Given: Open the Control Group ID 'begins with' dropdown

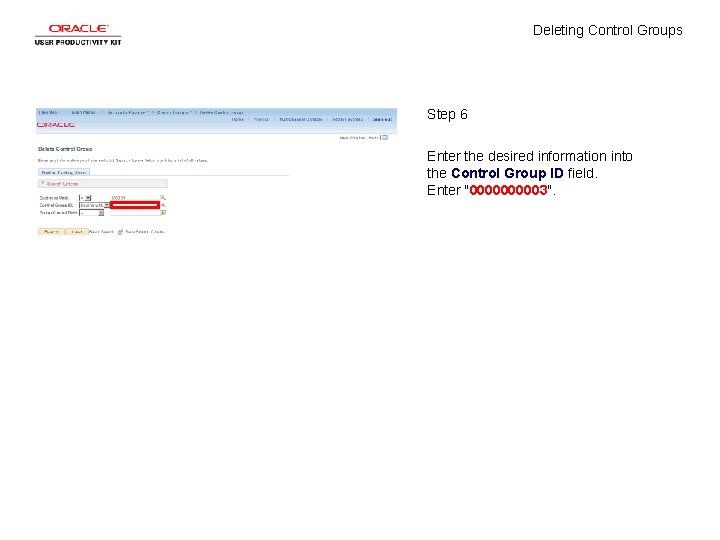Looking at the screenshot, I should coord(94,205).
